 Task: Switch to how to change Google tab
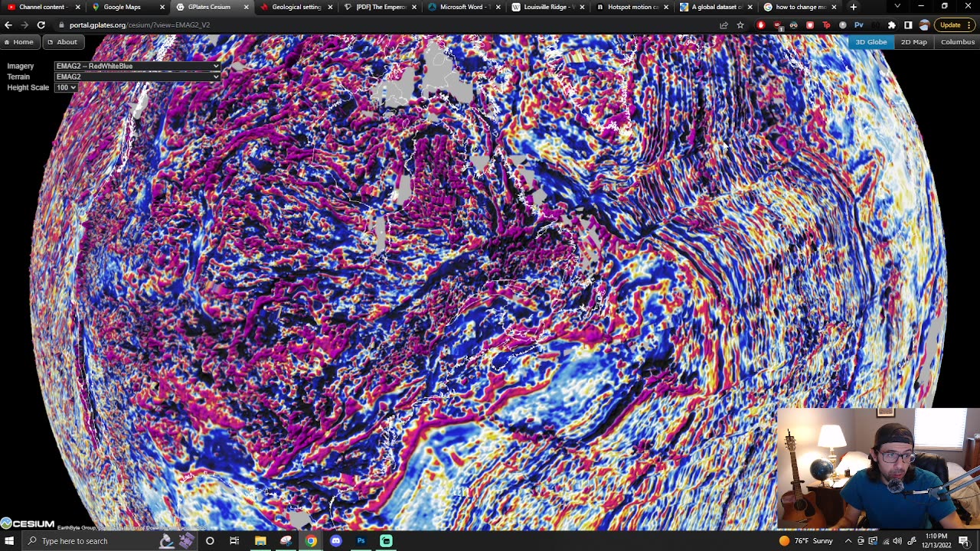(800, 7)
